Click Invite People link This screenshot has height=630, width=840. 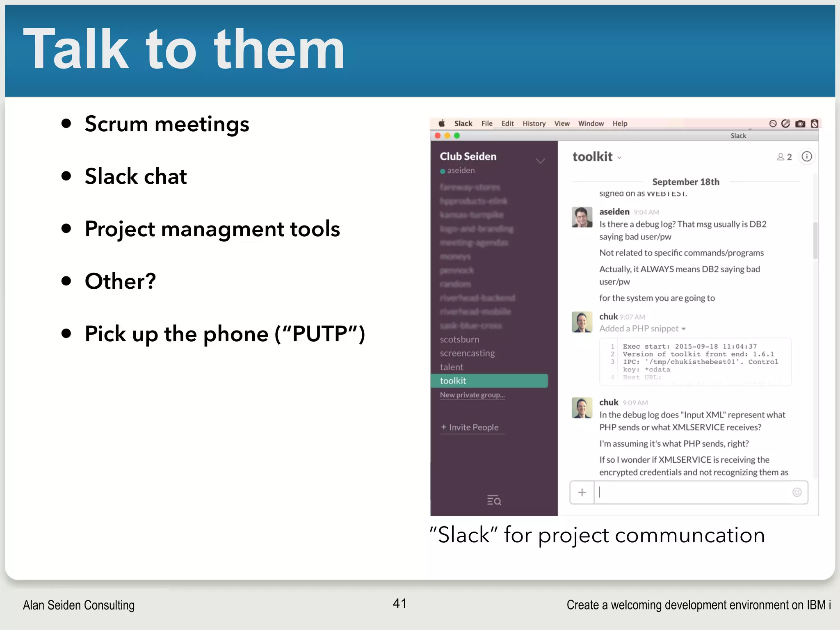tap(470, 427)
